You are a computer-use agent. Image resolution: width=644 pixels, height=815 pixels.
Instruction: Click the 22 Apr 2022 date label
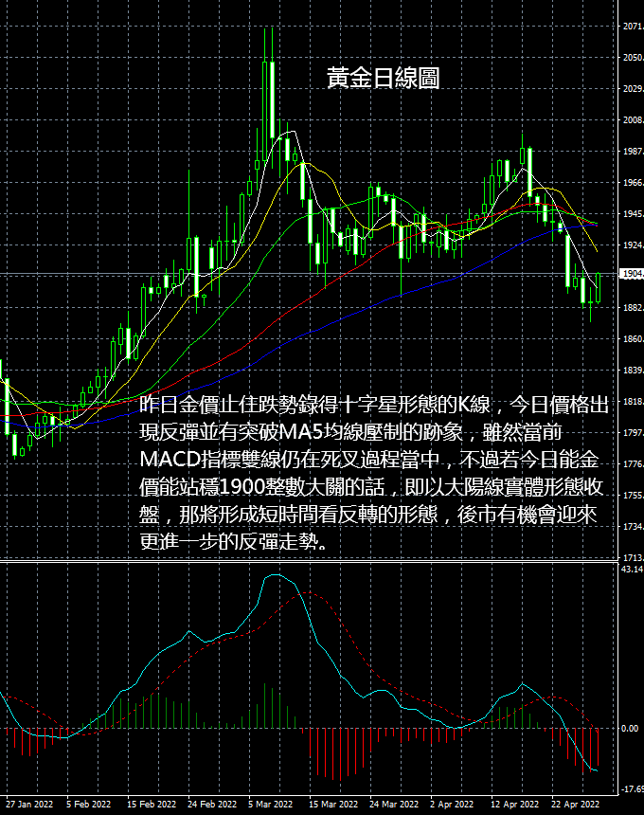pyautogui.click(x=576, y=804)
